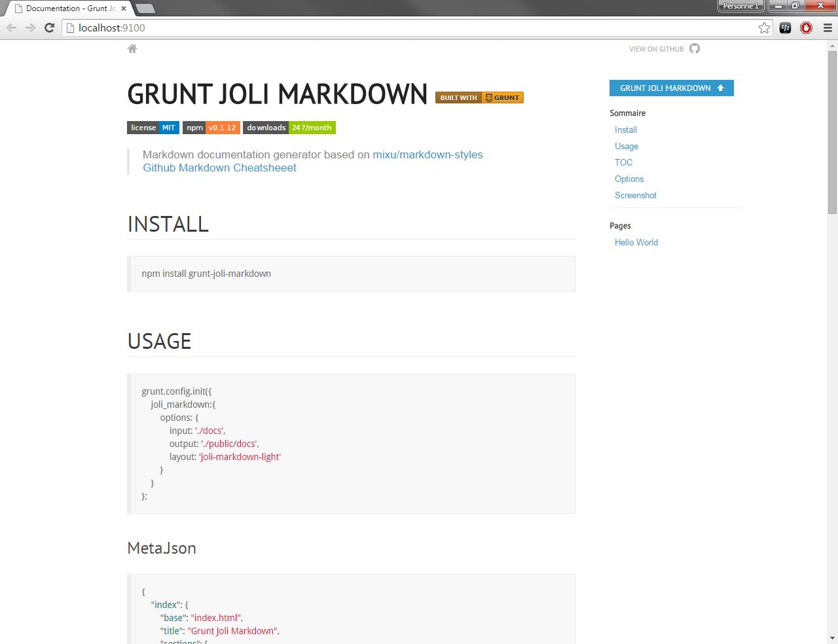
Task: Open the Personne 1 profile menu
Action: 740,5
